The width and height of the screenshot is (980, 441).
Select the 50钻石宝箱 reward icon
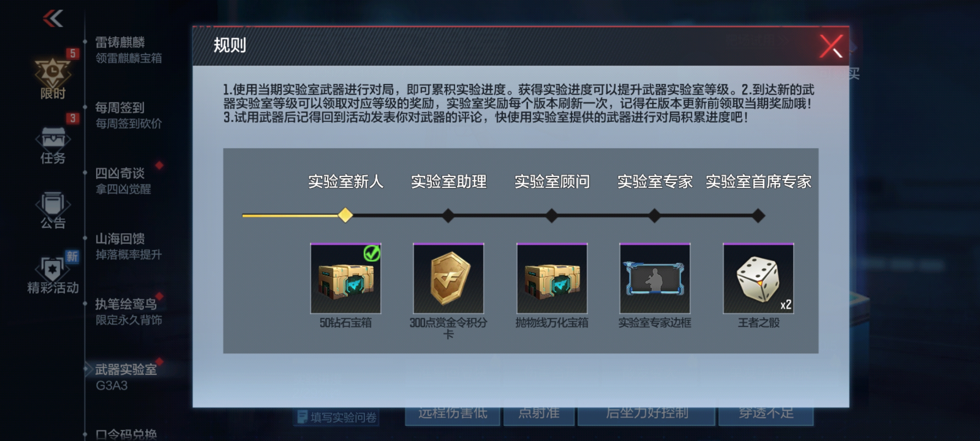tap(346, 279)
